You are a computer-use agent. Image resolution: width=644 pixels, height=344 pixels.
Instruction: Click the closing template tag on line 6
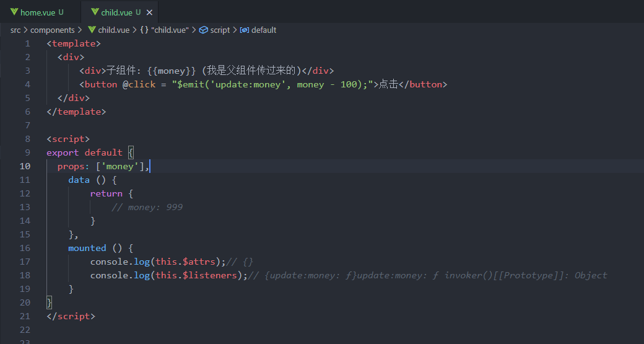(x=76, y=112)
